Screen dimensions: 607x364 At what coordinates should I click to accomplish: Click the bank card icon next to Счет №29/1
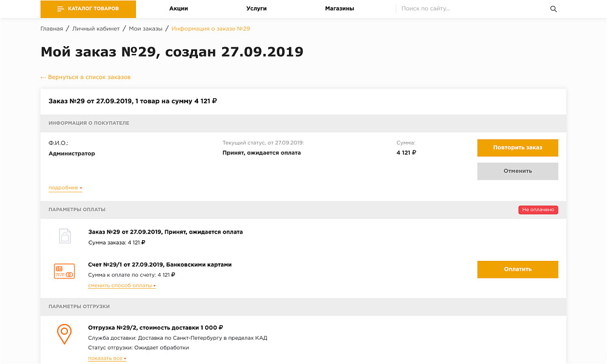(x=64, y=269)
